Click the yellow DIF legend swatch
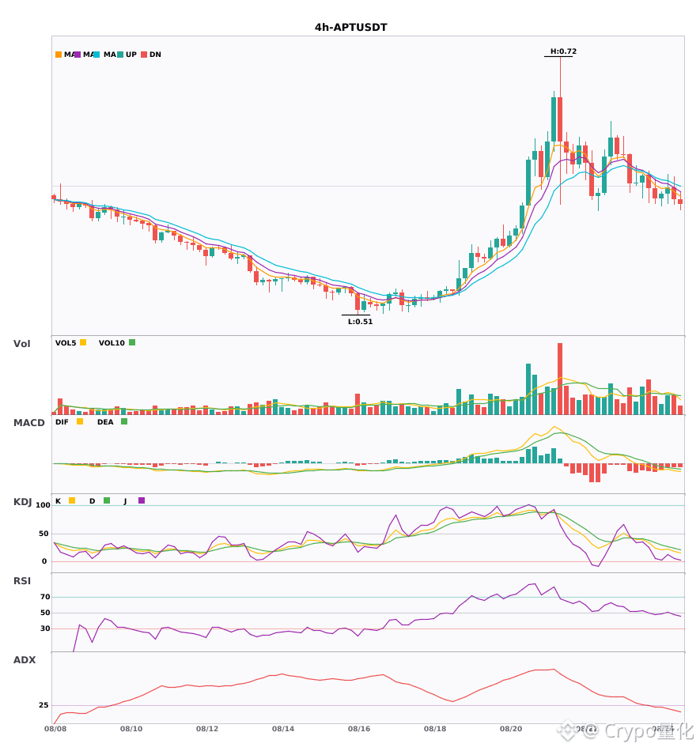Screen dimensions: 700x751 [80, 421]
